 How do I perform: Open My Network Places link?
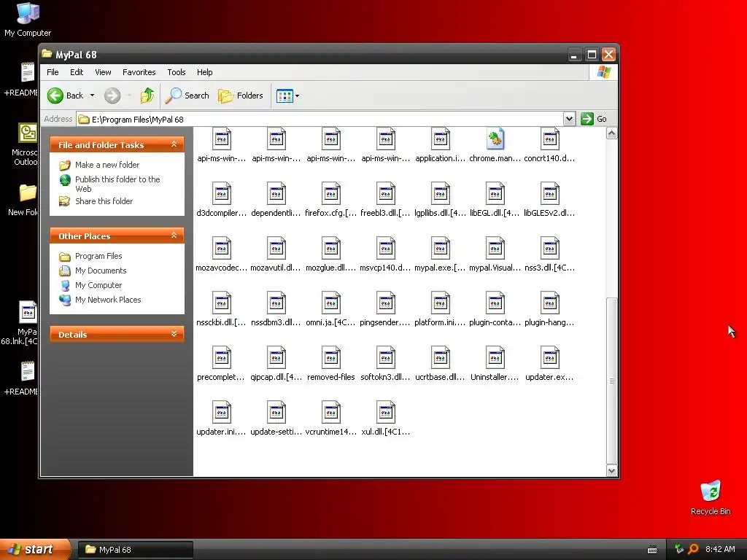108,300
